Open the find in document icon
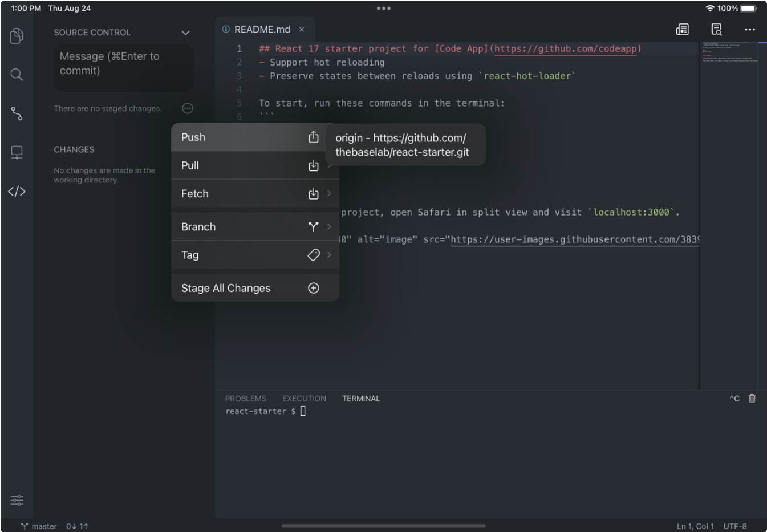 tap(716, 29)
